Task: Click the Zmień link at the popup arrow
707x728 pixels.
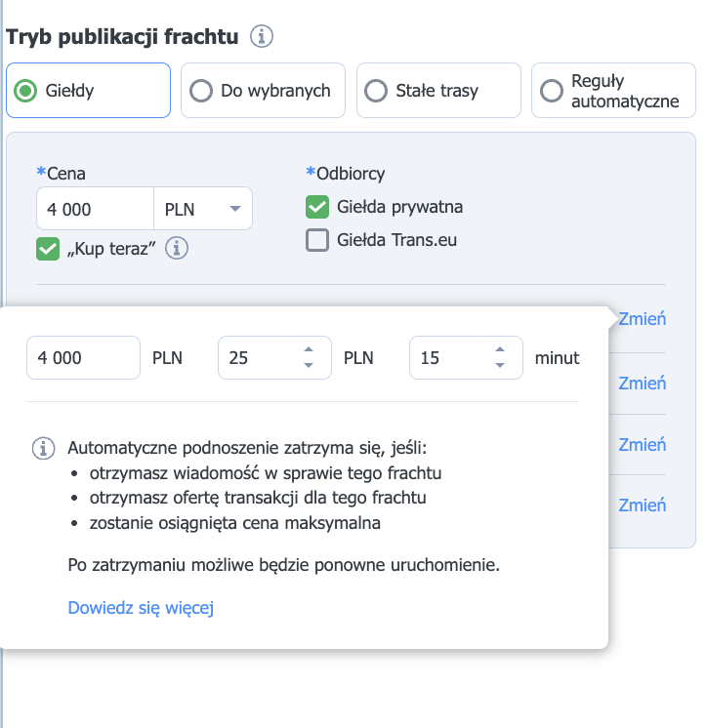Action: pos(642,319)
